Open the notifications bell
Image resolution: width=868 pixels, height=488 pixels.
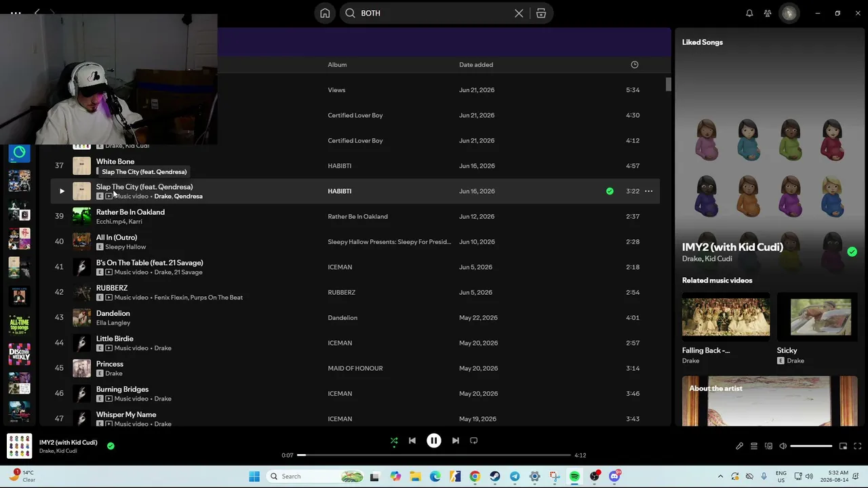[749, 13]
